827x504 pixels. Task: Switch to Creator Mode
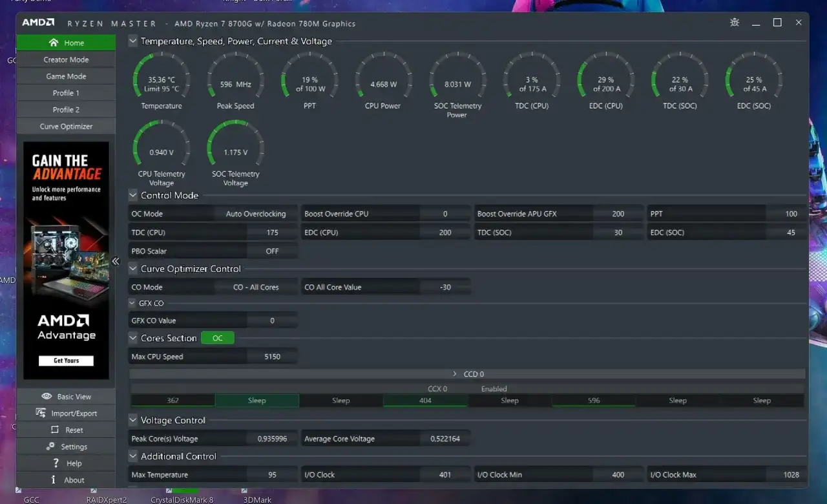pos(66,59)
